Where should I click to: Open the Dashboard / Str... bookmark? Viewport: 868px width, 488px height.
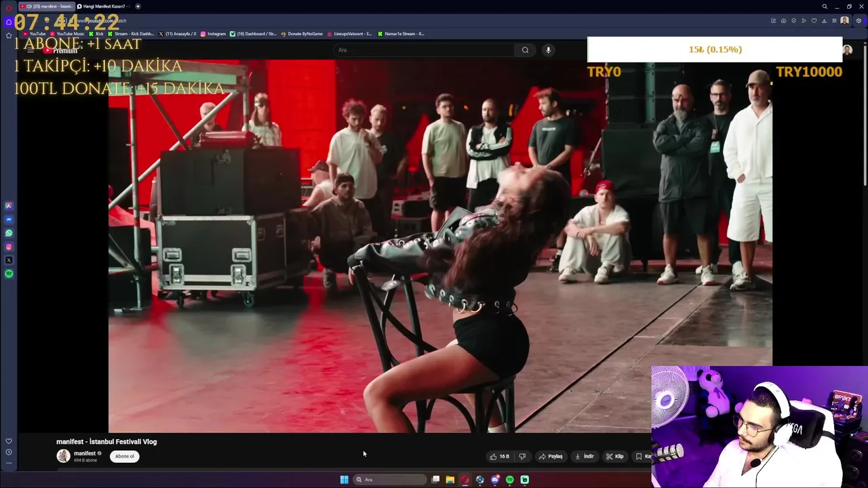coord(253,34)
